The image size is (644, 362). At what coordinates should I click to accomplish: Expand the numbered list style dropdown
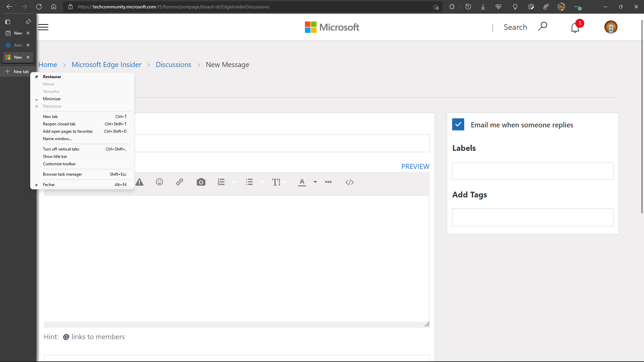pyautogui.click(x=234, y=182)
